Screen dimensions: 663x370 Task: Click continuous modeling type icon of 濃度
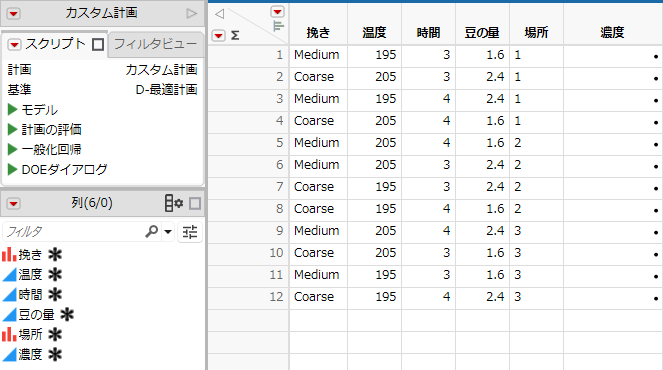pyautogui.click(x=9, y=354)
